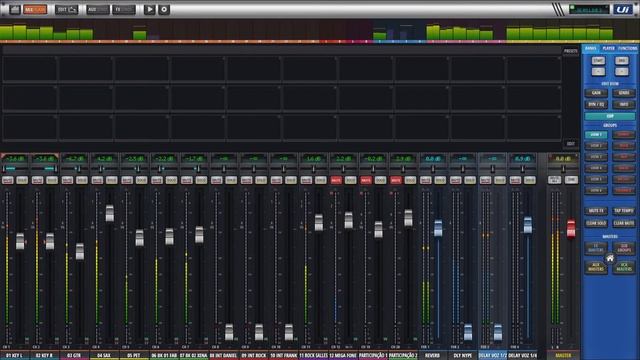The image size is (640, 360).
Task: Click the record circle icon
Action: click(x=164, y=9)
